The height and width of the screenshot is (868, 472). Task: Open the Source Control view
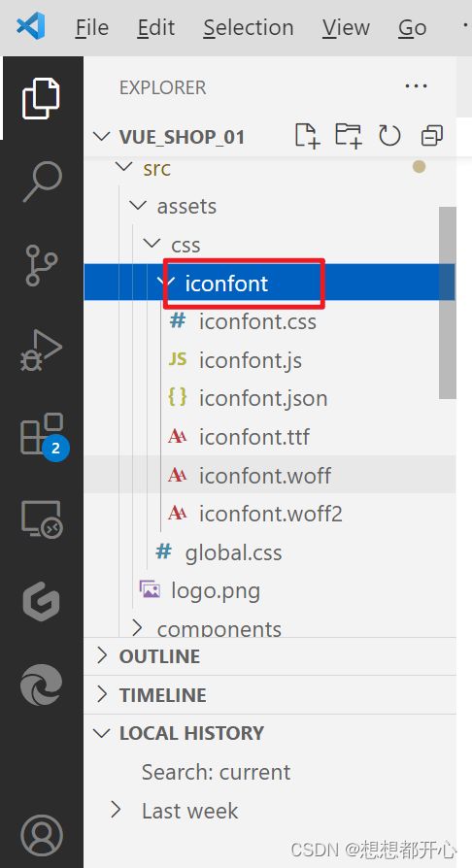42,266
